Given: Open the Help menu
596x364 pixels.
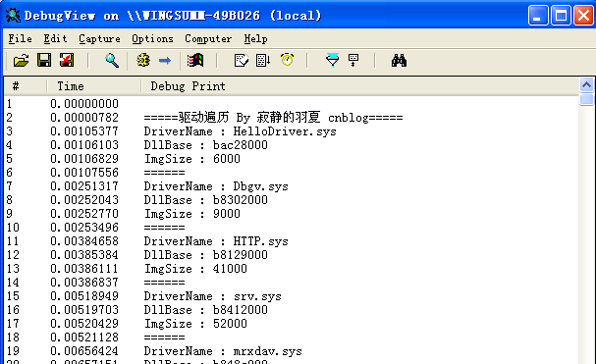Looking at the screenshot, I should pyautogui.click(x=255, y=39).
